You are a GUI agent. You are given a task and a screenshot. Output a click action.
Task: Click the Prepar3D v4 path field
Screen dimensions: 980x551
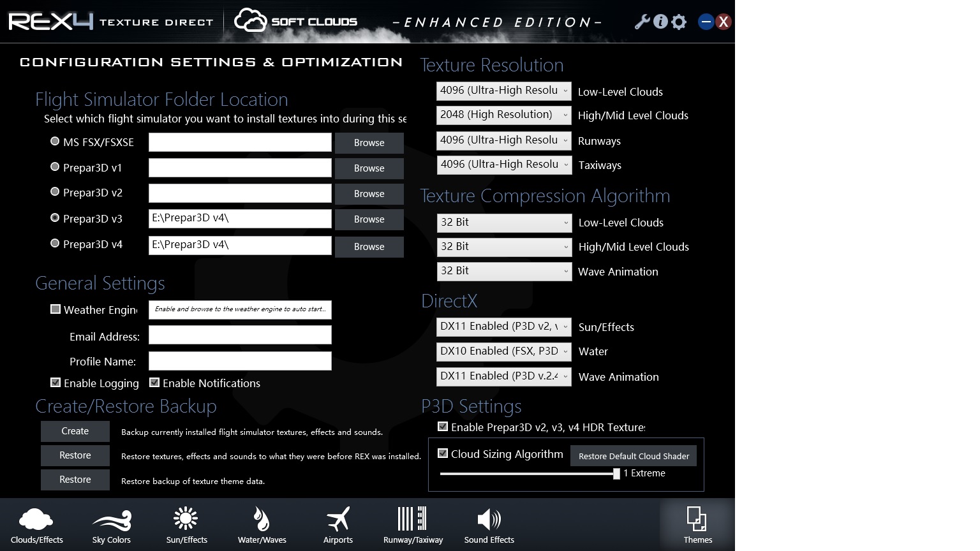(x=240, y=246)
